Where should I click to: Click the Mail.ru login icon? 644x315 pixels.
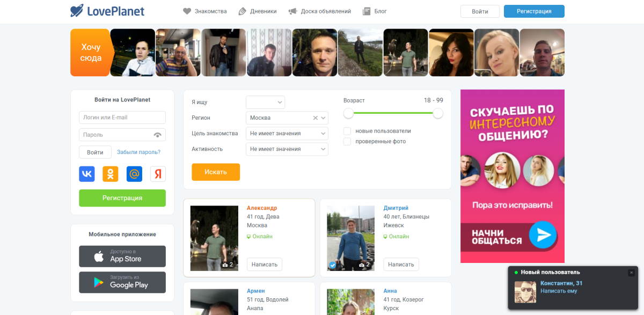coord(134,174)
